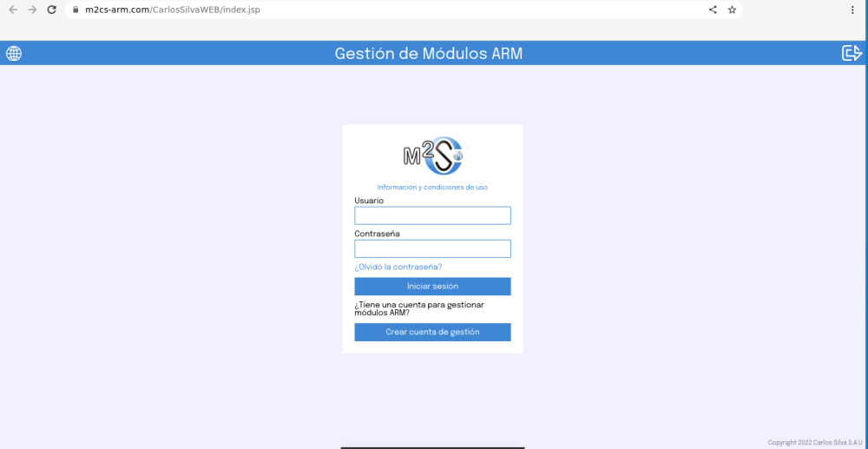Click the M2S logo image
The image size is (868, 449).
coord(433,156)
